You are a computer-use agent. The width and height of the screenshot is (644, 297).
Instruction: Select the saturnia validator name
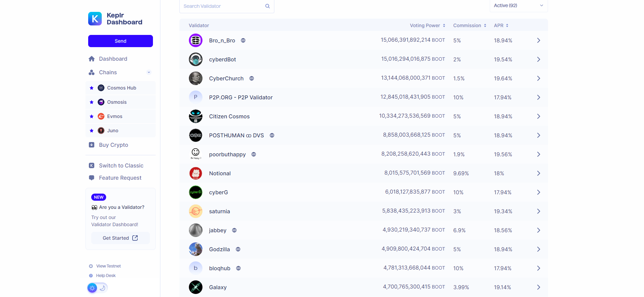(219, 211)
